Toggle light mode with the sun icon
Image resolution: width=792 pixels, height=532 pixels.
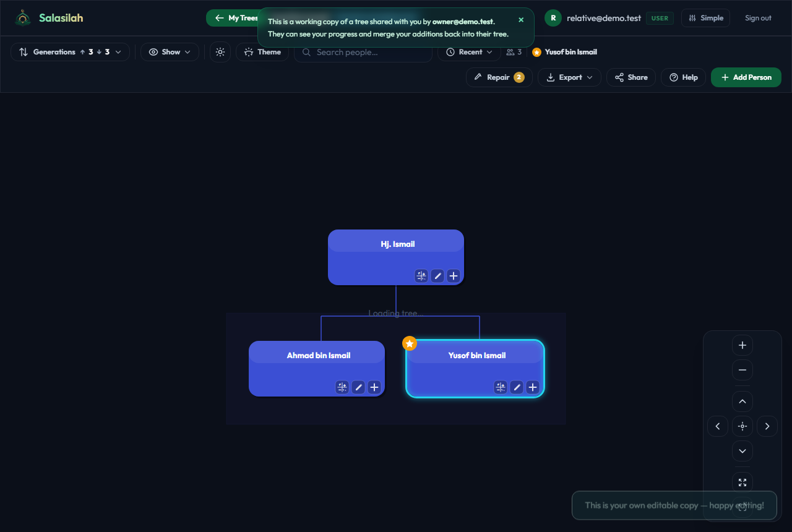pos(220,52)
